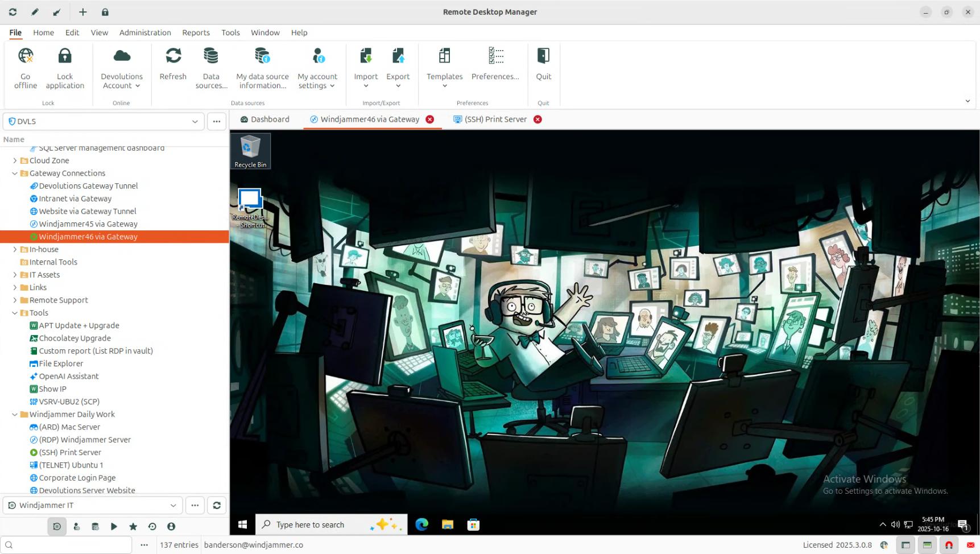Lock the application via ribbon icon
This screenshot has width=980, height=554.
[65, 57]
